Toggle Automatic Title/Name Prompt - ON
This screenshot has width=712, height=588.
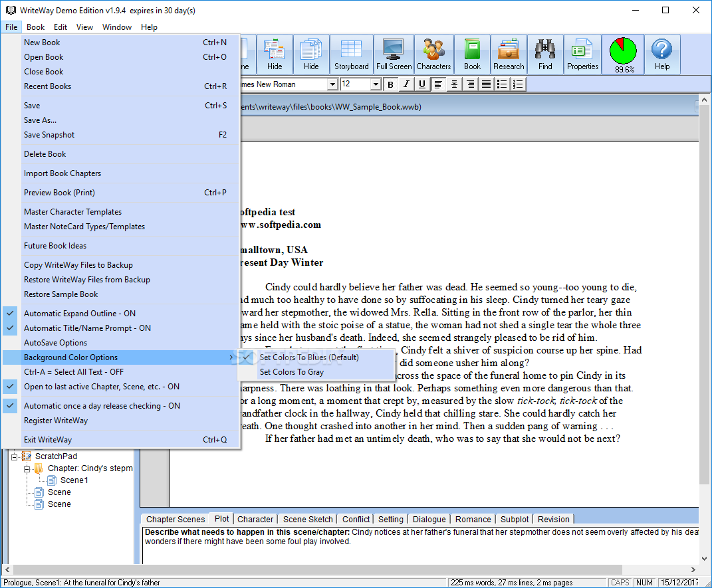pyautogui.click(x=121, y=328)
